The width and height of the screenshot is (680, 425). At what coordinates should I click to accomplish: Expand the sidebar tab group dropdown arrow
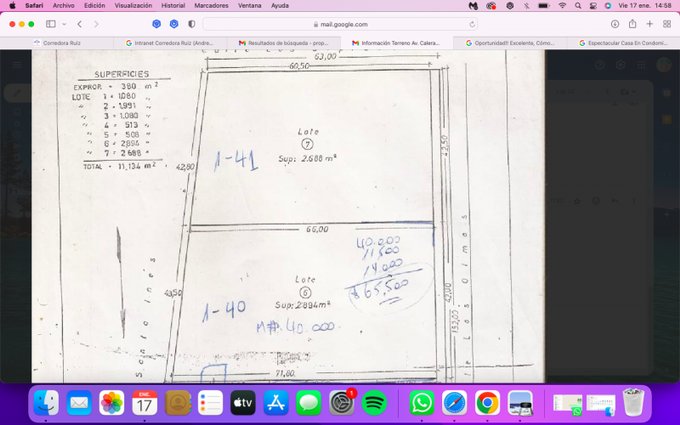pyautogui.click(x=64, y=23)
